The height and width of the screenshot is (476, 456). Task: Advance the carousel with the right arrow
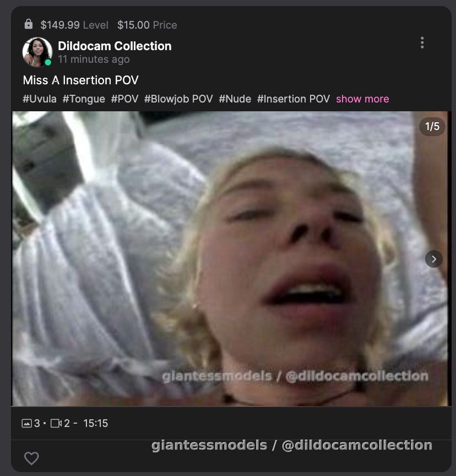click(x=433, y=258)
